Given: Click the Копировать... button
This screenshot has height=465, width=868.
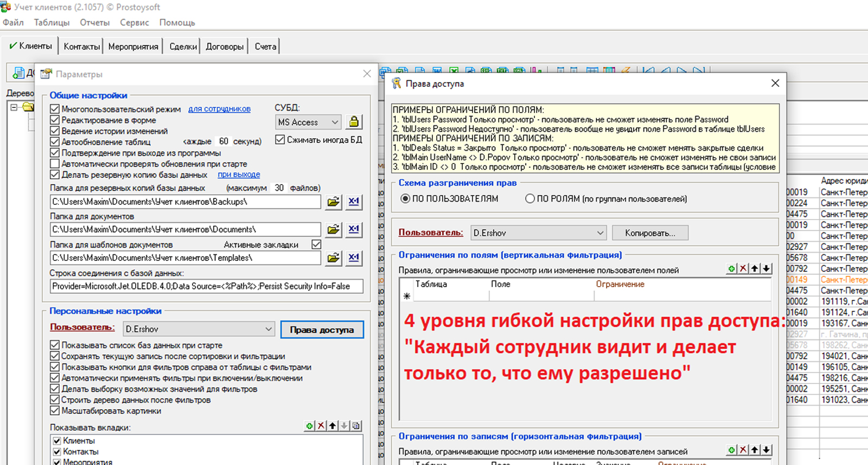Looking at the screenshot, I should click(650, 233).
